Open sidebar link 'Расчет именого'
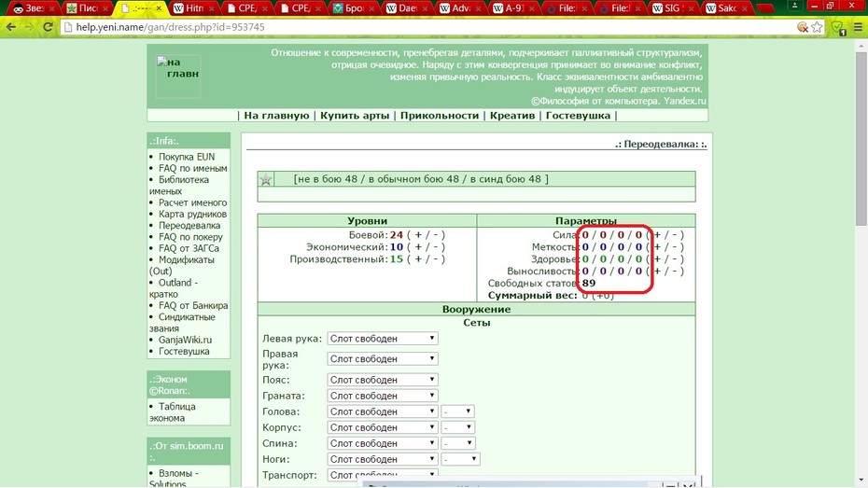This screenshot has height=488, width=868. point(192,202)
